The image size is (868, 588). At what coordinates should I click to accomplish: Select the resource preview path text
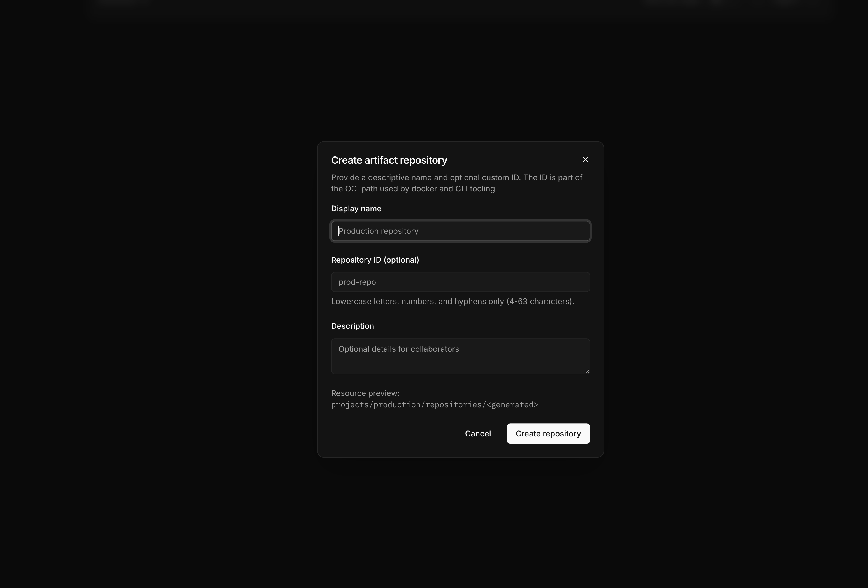[x=434, y=405]
